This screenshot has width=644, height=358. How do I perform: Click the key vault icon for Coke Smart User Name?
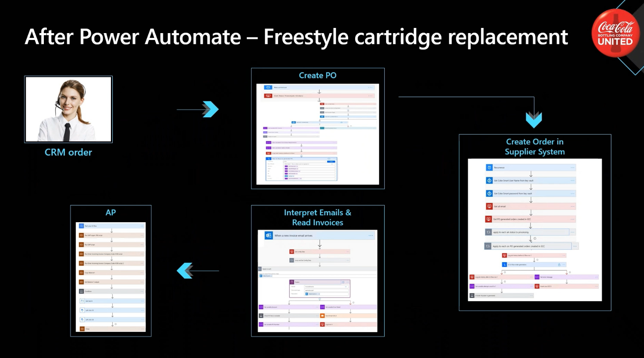tap(489, 181)
